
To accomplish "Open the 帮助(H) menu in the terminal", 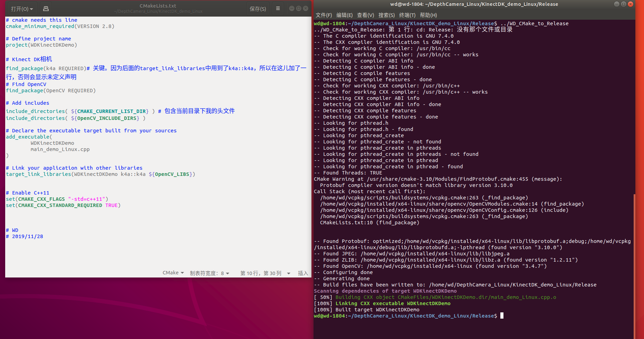I will 428,15.
